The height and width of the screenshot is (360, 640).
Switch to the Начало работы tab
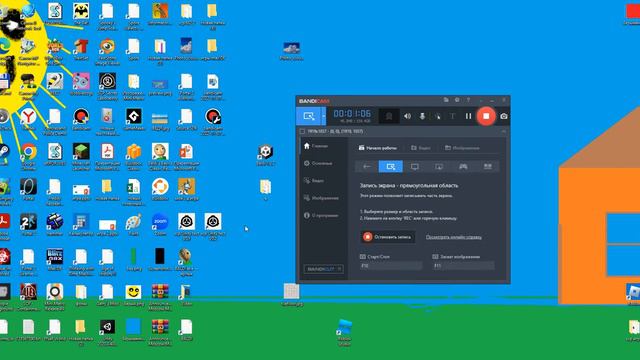pos(378,148)
